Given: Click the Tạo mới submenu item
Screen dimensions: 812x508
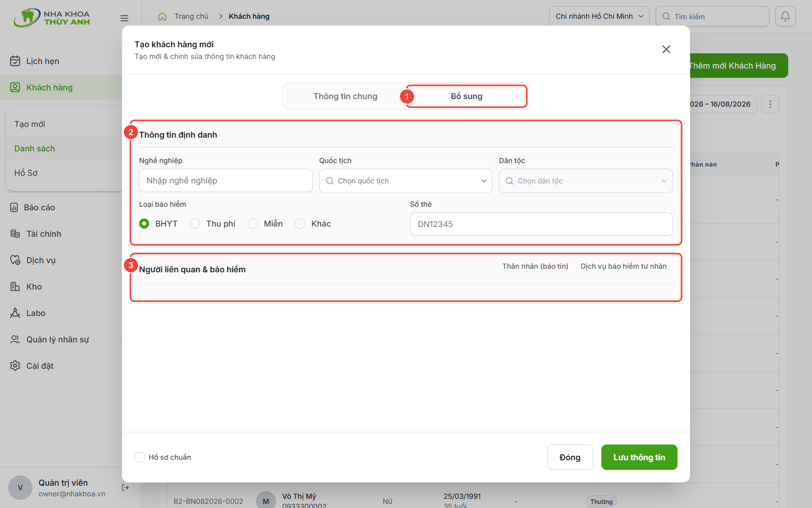Looking at the screenshot, I should pyautogui.click(x=29, y=124).
